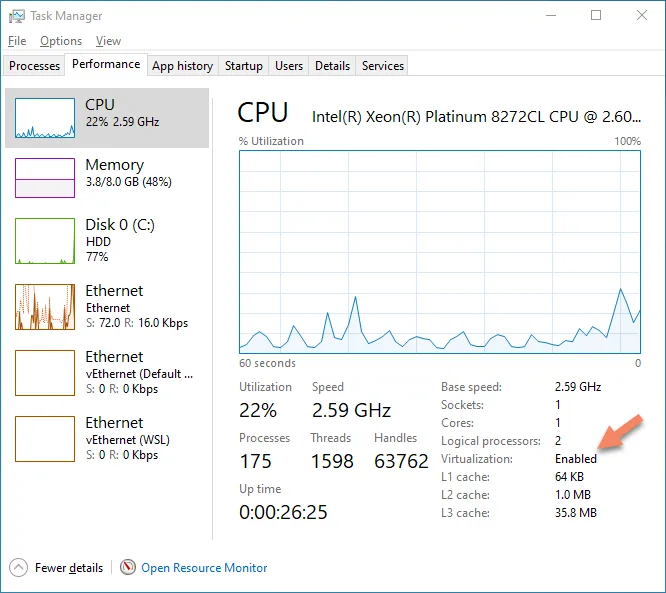Viewport: 666px width, 593px height.
Task: Maximize the Task Manager window
Action: pos(596,16)
